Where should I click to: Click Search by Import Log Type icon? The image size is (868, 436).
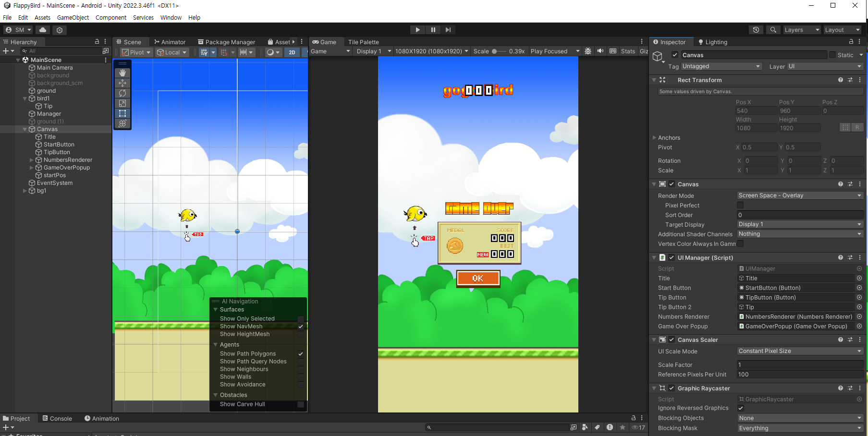610,427
